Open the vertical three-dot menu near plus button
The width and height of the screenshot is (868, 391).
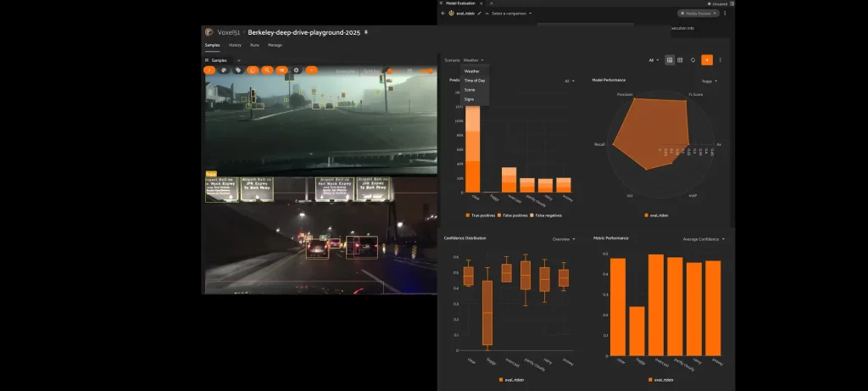tap(721, 60)
